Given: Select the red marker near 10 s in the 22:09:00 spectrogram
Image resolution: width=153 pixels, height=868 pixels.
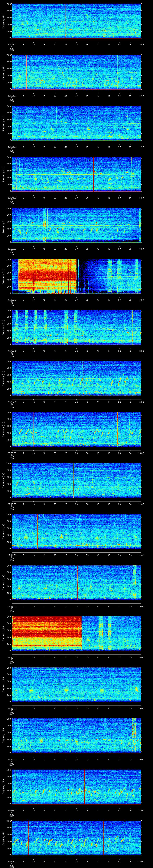Looking at the screenshot, I should pos(33,429).
